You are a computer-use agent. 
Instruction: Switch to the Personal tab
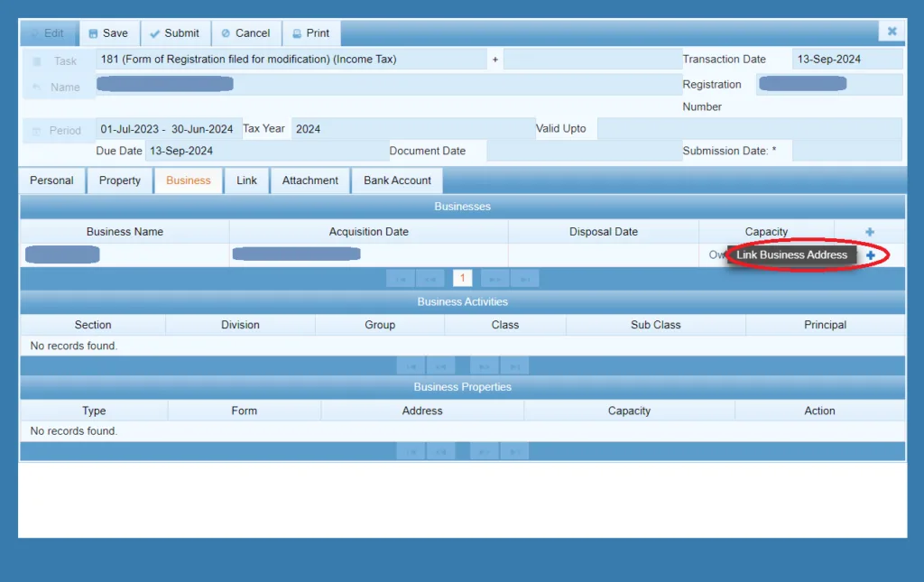[51, 180]
